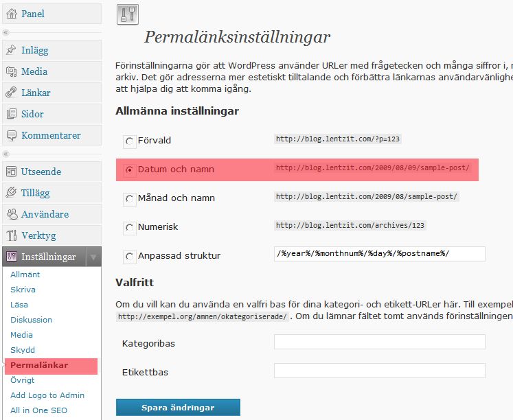This screenshot has width=513, height=420.
Task: Collapse the sidebar section below Panel
Action: point(5,32)
